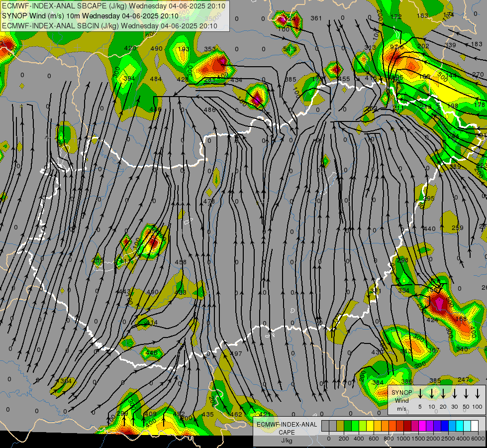
Task: Click the map value '409'
Action: pyautogui.click(x=151, y=414)
